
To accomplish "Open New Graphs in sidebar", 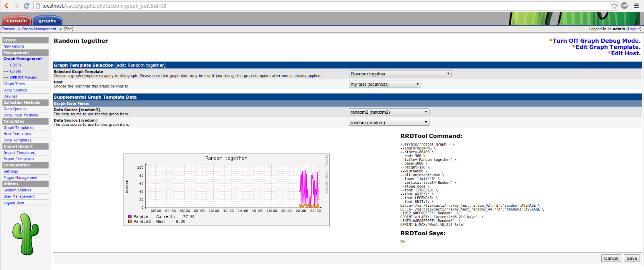I will (14, 46).
